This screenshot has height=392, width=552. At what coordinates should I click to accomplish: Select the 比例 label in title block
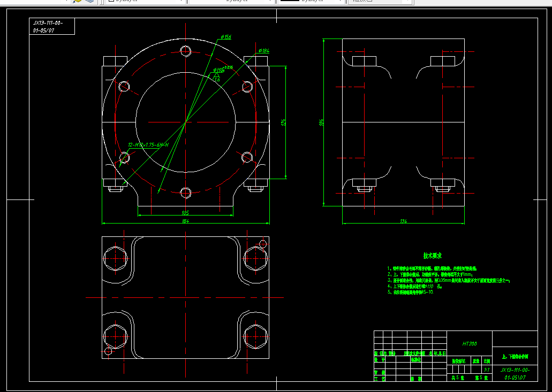(487, 361)
